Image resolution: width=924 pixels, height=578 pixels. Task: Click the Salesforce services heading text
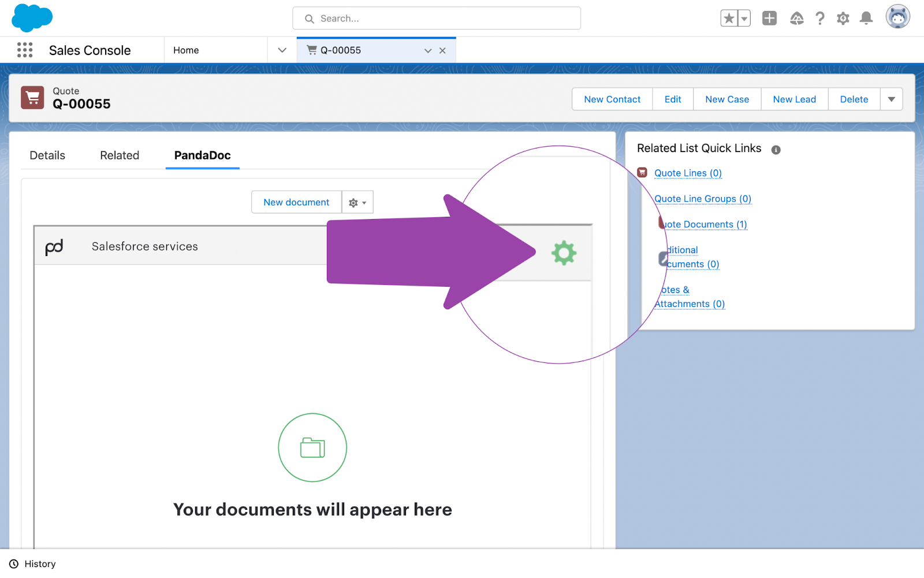coord(145,246)
